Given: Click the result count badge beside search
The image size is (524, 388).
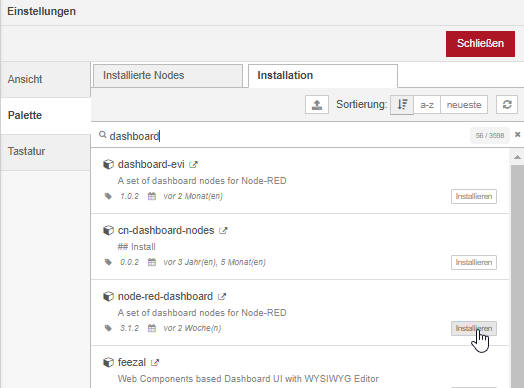Looking at the screenshot, I should (x=490, y=135).
